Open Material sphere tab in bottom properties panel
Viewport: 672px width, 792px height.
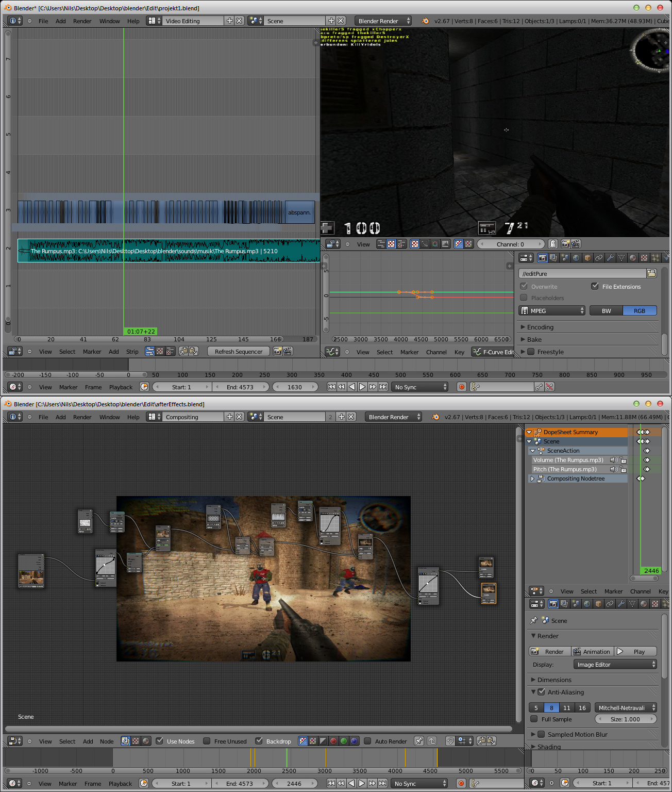pos(644,604)
